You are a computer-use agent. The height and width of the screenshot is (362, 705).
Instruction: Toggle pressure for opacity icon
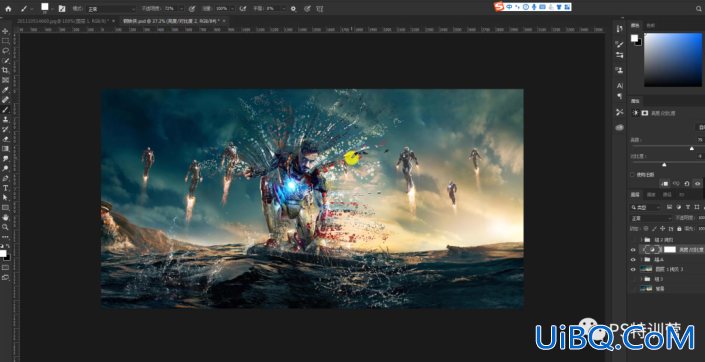tap(192, 9)
